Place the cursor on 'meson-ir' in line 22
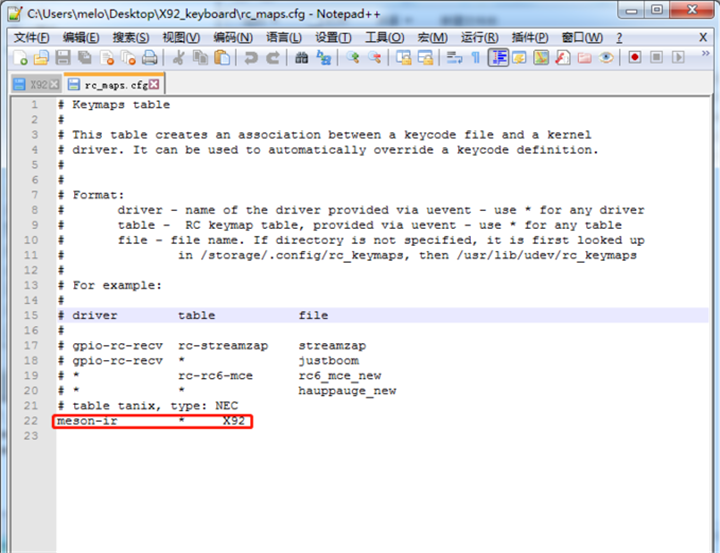 [87, 421]
